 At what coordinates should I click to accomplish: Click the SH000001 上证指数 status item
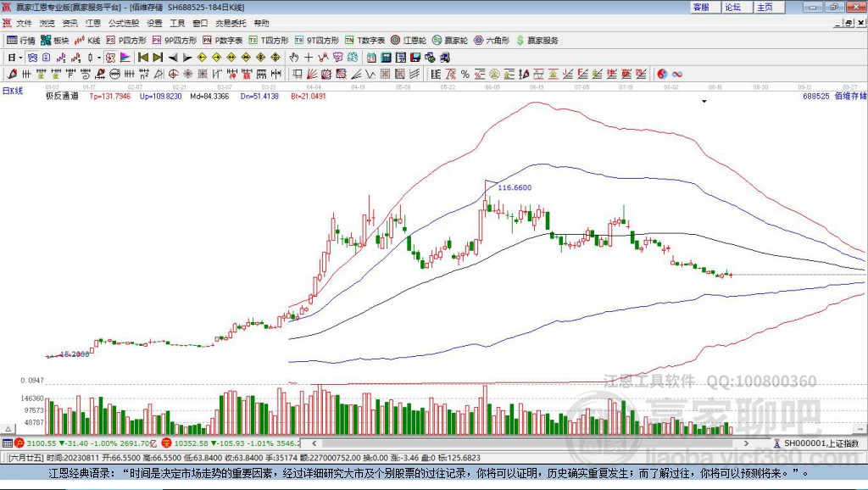[x=816, y=443]
